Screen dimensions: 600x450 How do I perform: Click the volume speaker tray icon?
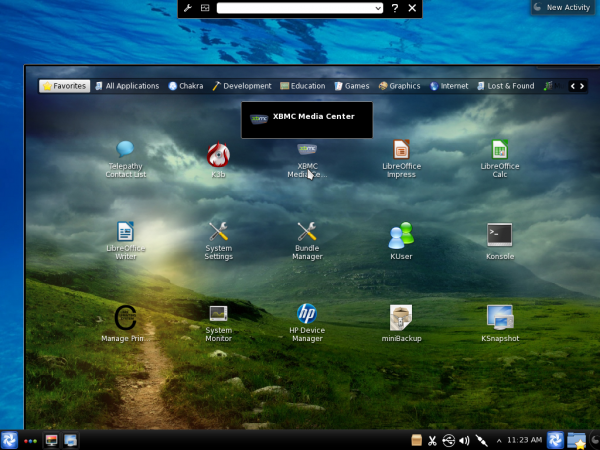pyautogui.click(x=464, y=441)
